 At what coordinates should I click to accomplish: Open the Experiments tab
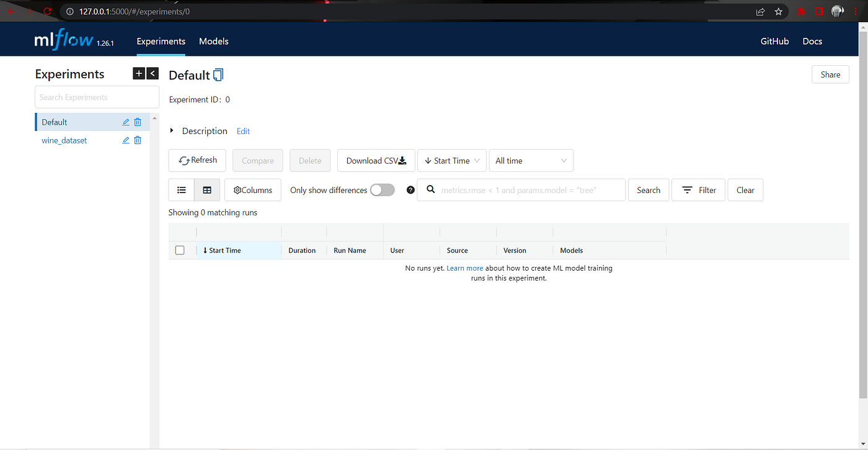tap(161, 41)
